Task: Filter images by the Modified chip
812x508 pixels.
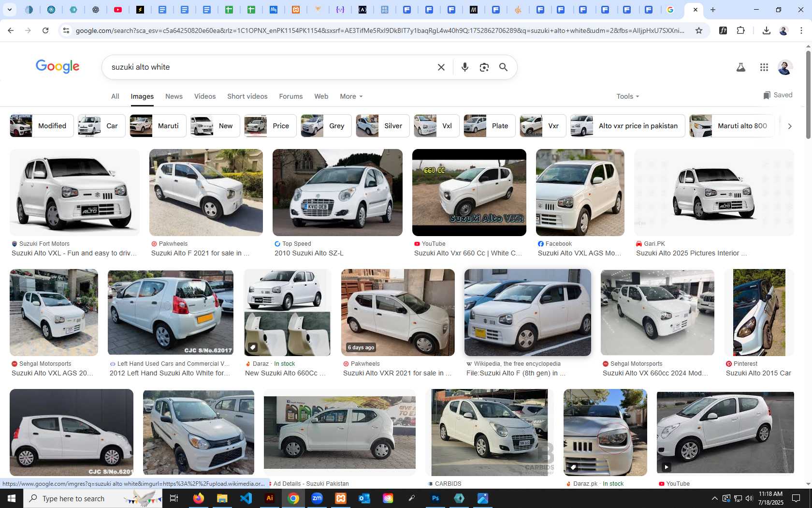Action: [x=42, y=126]
